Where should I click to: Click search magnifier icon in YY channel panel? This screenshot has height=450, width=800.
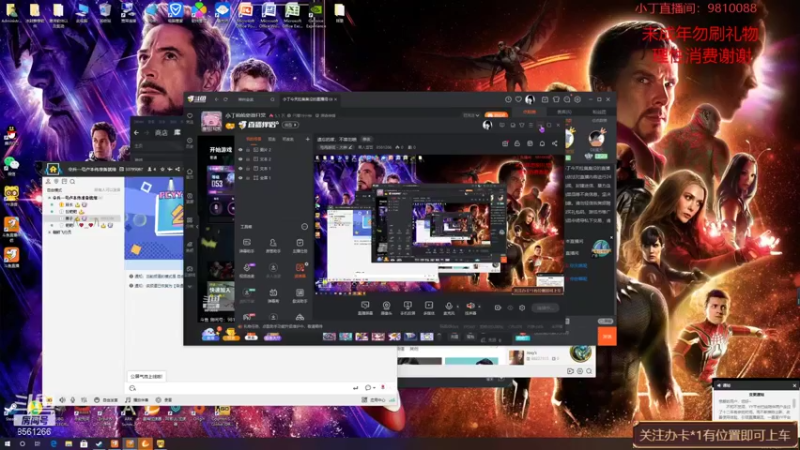click(73, 182)
